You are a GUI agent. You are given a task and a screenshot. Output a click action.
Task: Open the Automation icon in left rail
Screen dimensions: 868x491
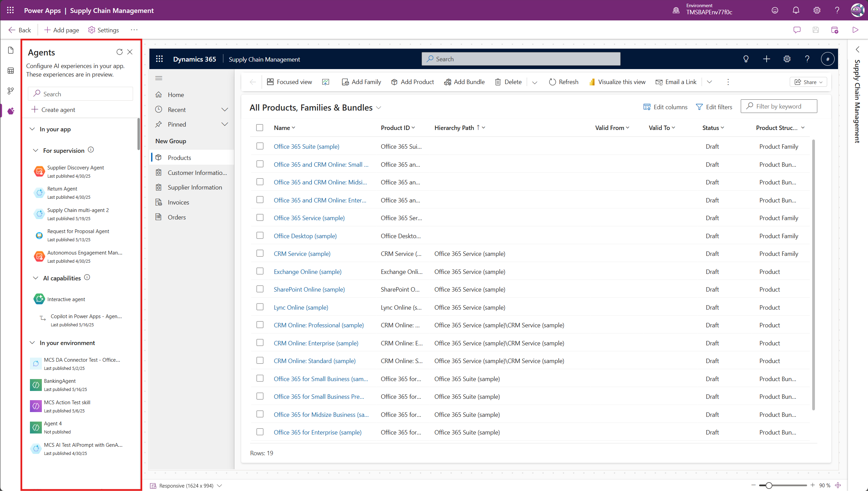coord(11,91)
